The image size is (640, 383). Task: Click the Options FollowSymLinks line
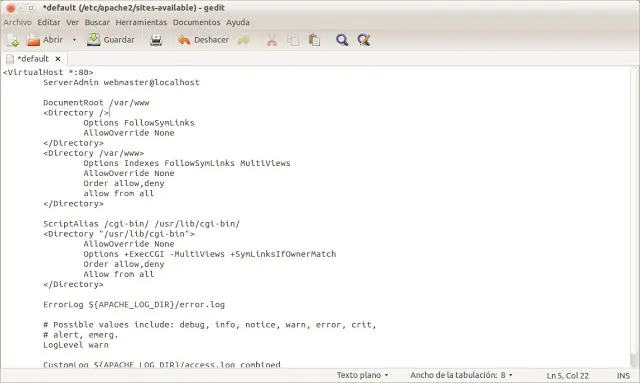click(139, 123)
